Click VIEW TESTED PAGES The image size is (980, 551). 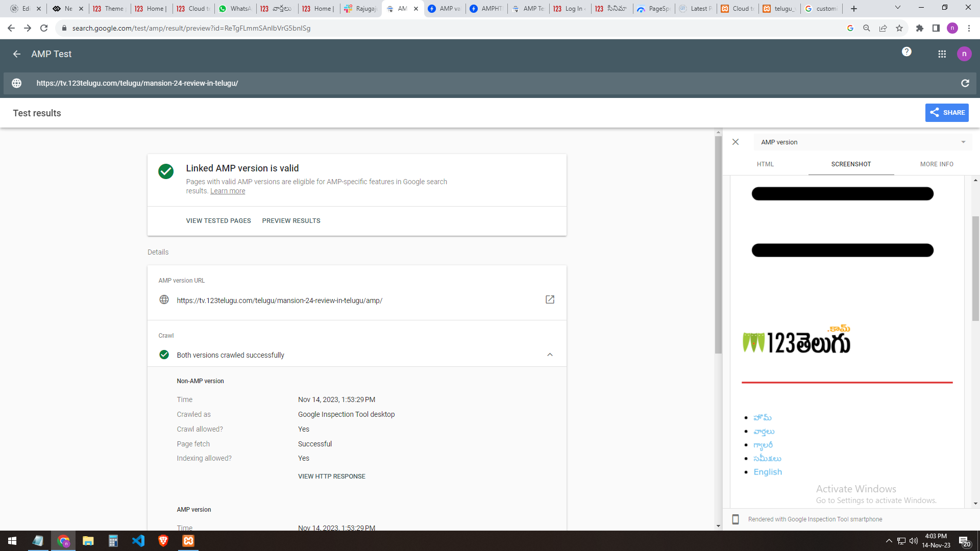218,221
